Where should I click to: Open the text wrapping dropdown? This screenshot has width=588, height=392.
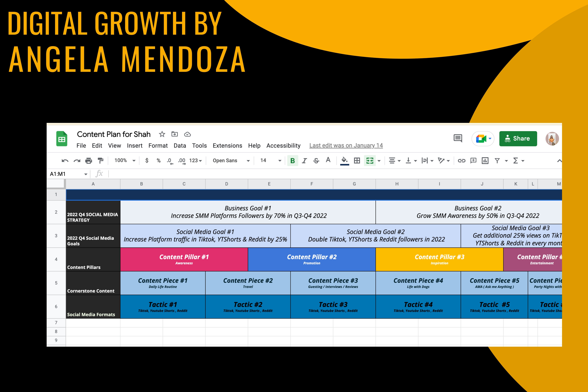[x=427, y=161]
